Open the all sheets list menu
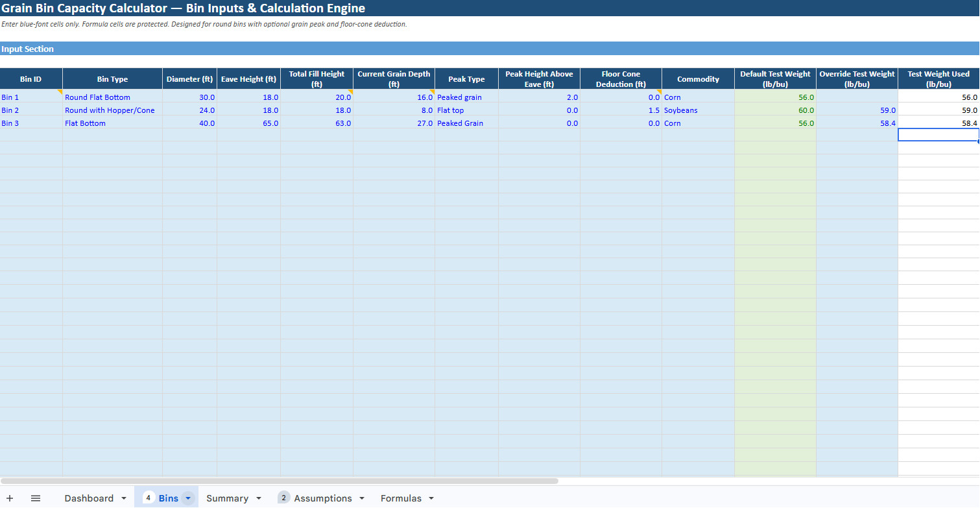Image resolution: width=980 pixels, height=508 pixels. [x=36, y=498]
